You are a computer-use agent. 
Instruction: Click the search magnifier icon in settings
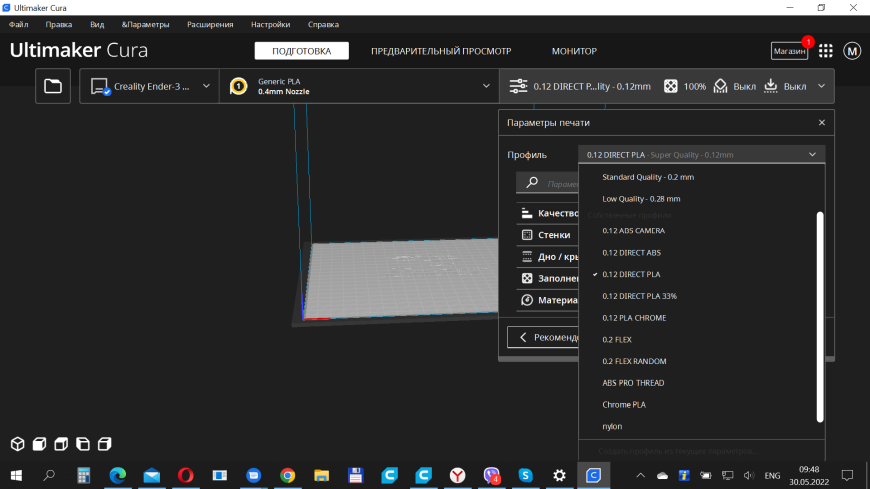pos(532,183)
